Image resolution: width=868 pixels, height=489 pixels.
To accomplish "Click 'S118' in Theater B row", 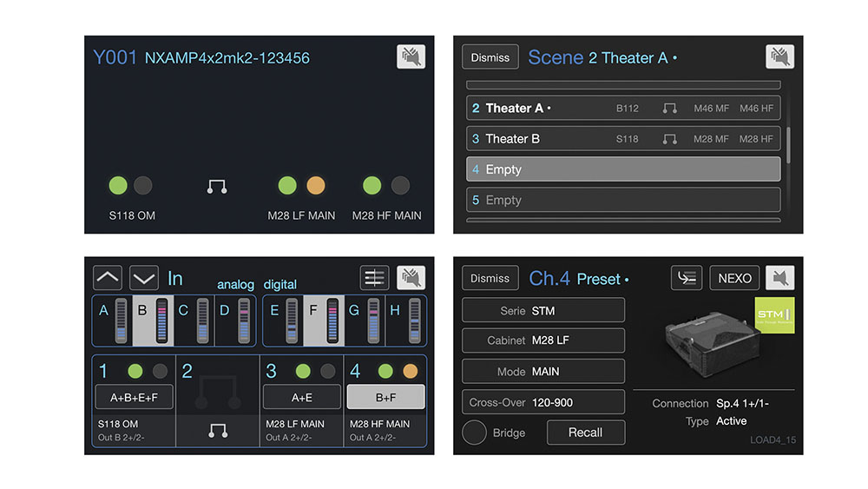I will tap(628, 139).
